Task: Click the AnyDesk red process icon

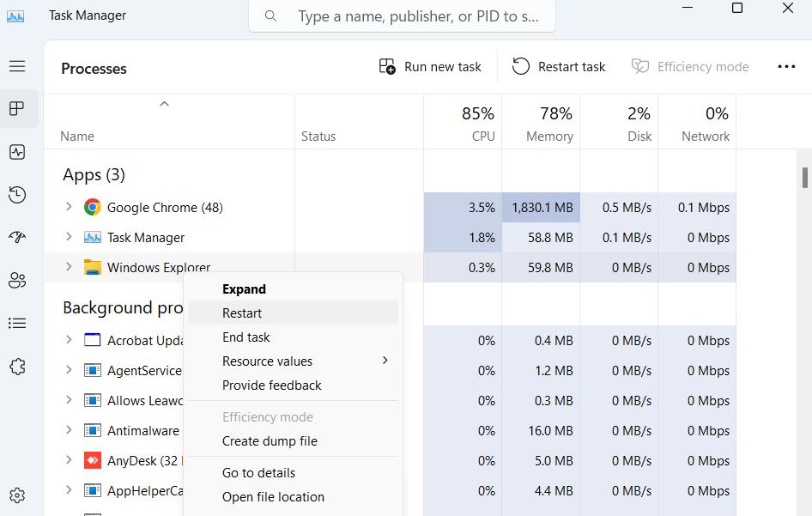Action: (92, 460)
